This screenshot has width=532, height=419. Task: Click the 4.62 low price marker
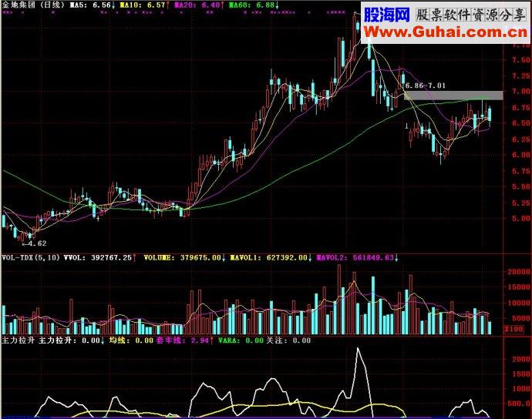point(34,243)
